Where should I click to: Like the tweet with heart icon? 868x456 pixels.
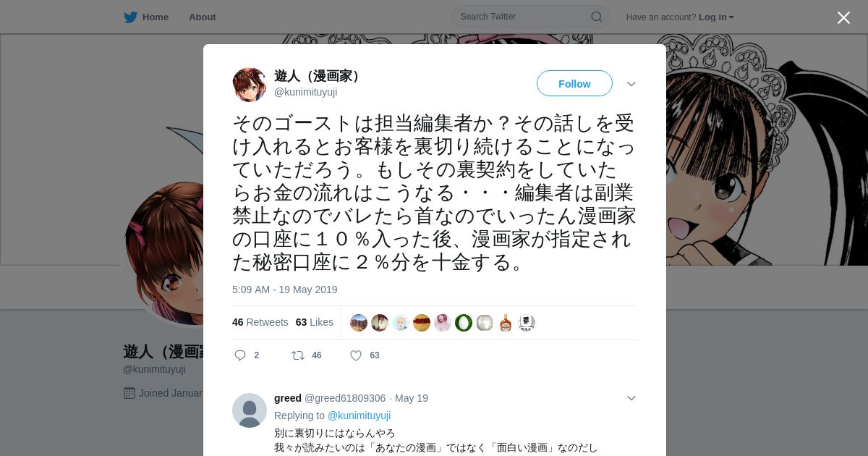pyautogui.click(x=356, y=355)
